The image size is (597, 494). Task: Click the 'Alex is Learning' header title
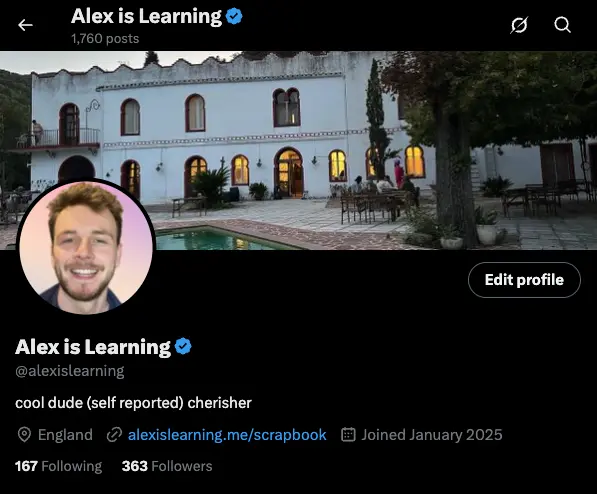[x=146, y=16]
